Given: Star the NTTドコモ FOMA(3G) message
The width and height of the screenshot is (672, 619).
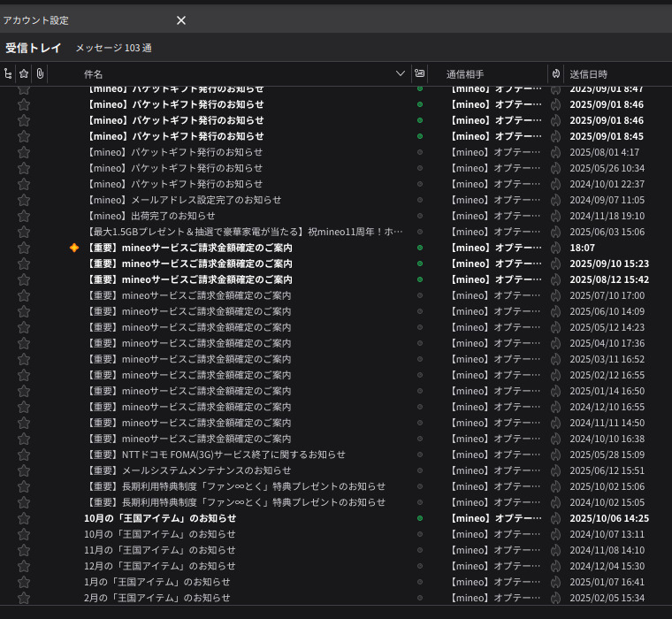Looking at the screenshot, I should point(24,455).
